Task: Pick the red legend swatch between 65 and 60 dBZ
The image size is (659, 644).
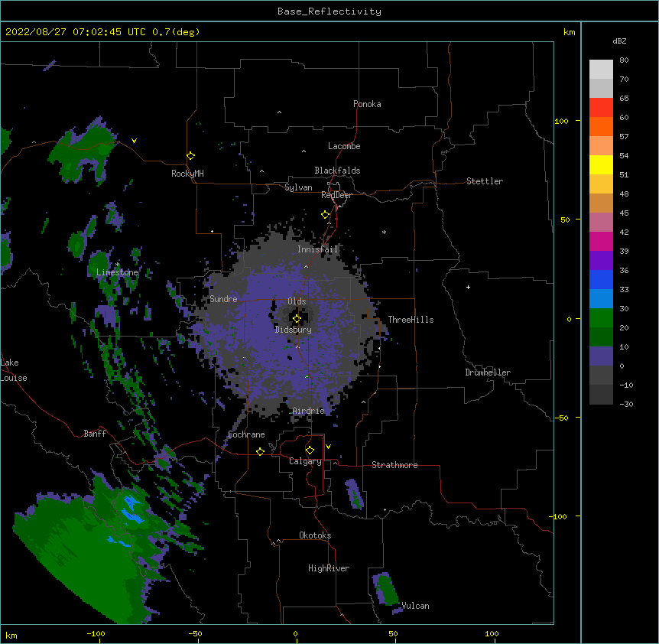Action: point(601,107)
